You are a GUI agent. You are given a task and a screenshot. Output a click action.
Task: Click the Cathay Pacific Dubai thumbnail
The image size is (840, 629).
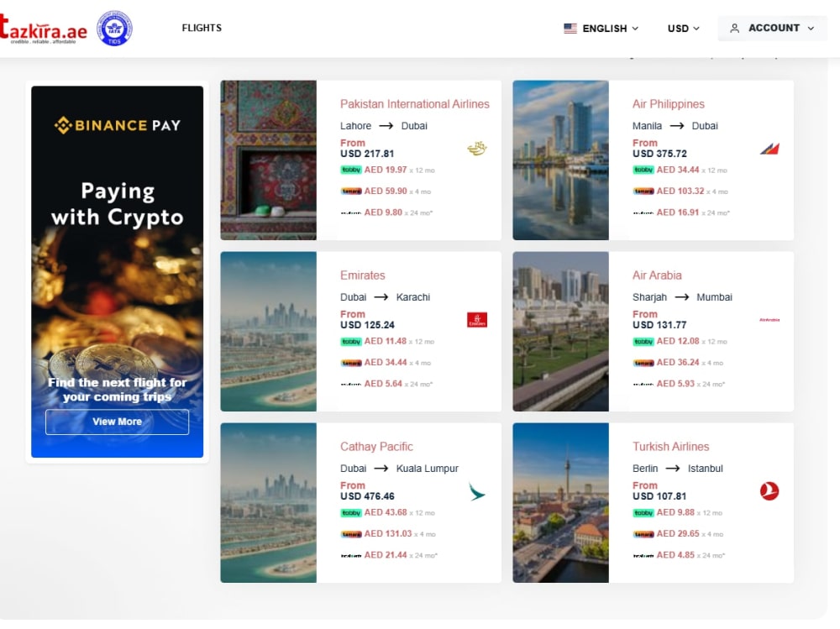point(269,502)
